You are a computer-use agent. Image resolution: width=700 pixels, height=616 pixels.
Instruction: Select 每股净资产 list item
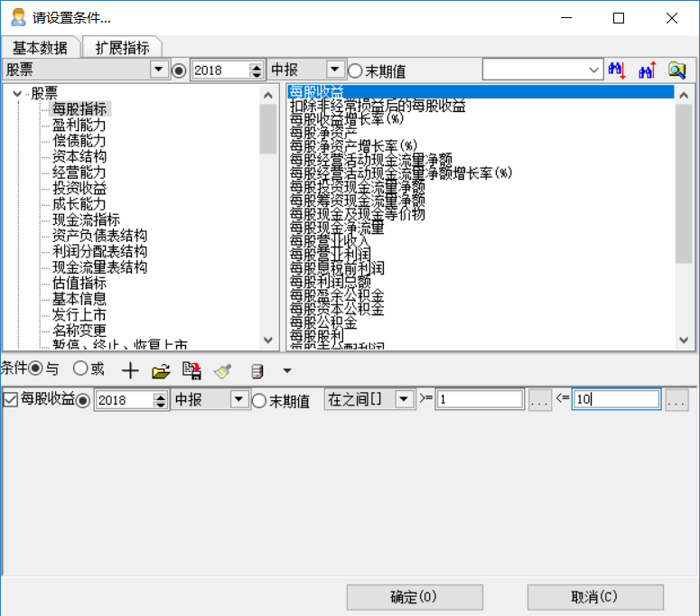point(323,133)
